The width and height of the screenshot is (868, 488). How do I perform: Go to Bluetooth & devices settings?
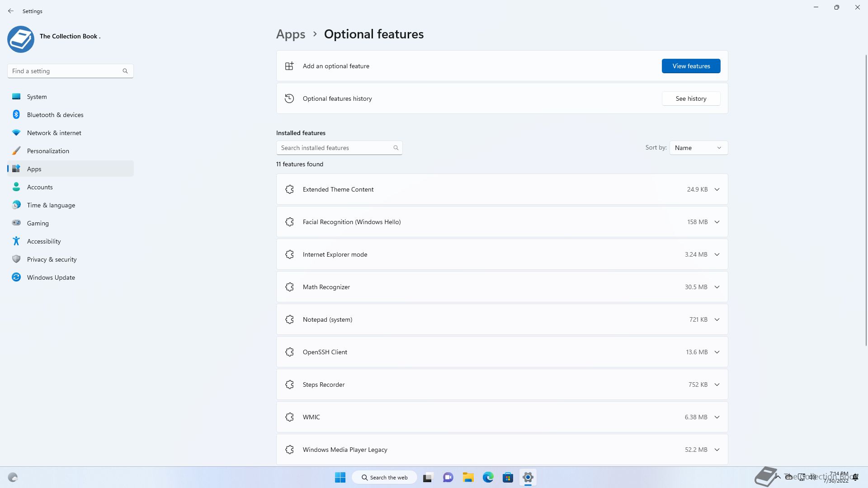click(x=71, y=115)
